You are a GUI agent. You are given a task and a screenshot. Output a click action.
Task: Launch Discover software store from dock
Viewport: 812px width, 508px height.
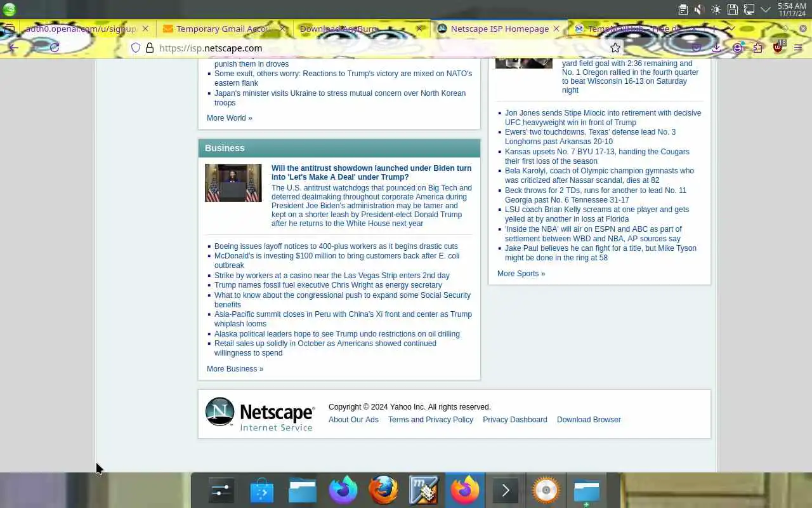click(x=261, y=490)
